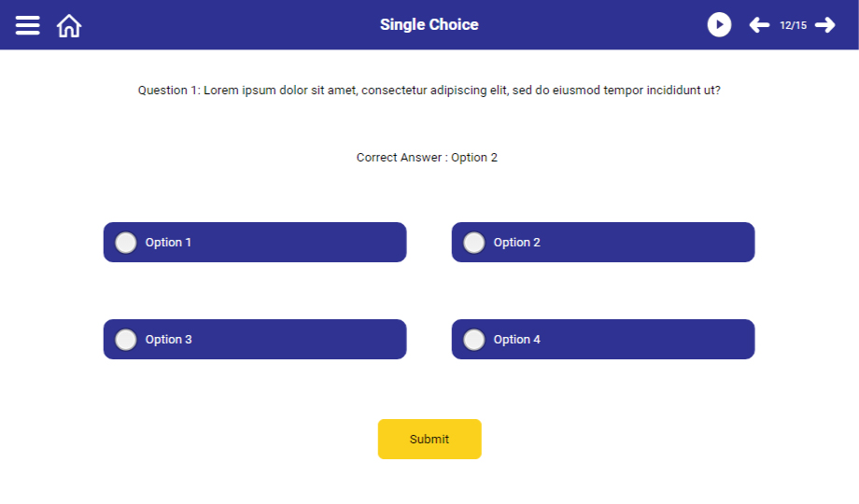Pick the Option 3 radio button

pos(126,340)
